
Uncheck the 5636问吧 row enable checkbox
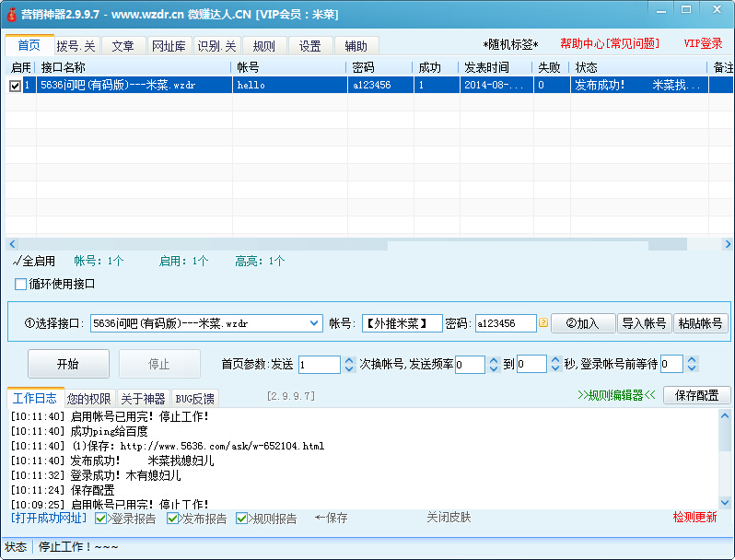(15, 86)
